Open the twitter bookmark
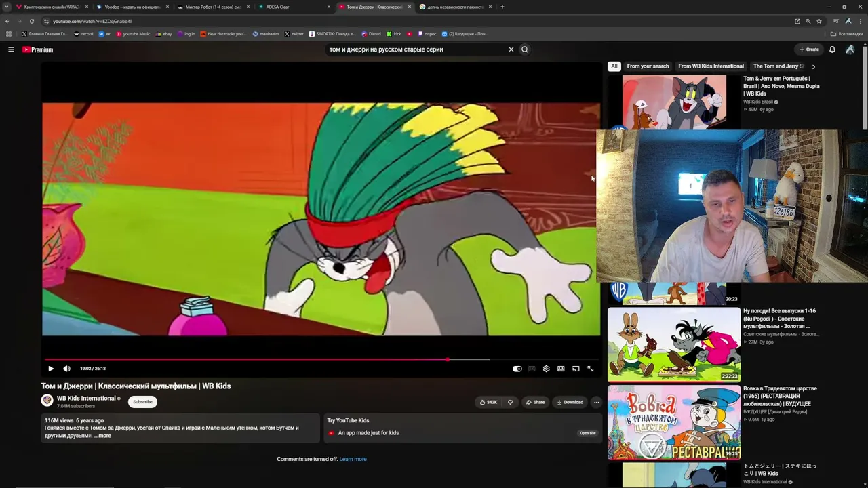 coord(294,34)
